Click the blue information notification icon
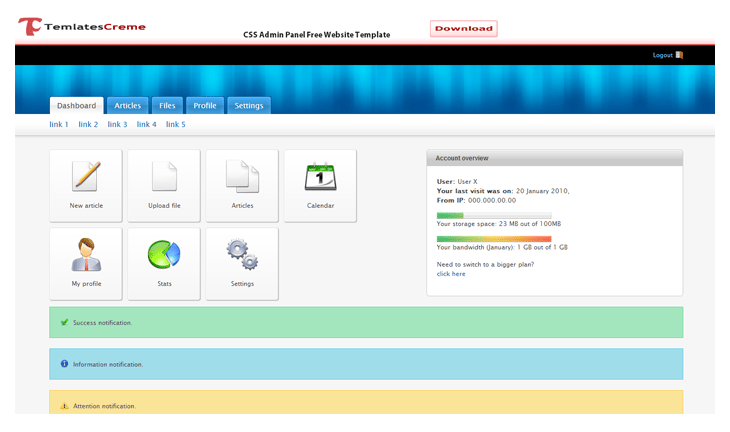 point(64,364)
